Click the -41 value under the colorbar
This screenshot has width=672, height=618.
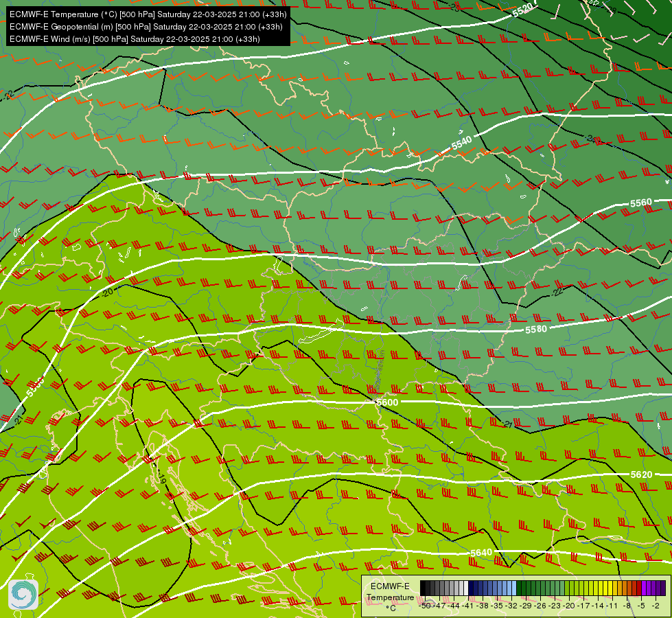(x=468, y=606)
